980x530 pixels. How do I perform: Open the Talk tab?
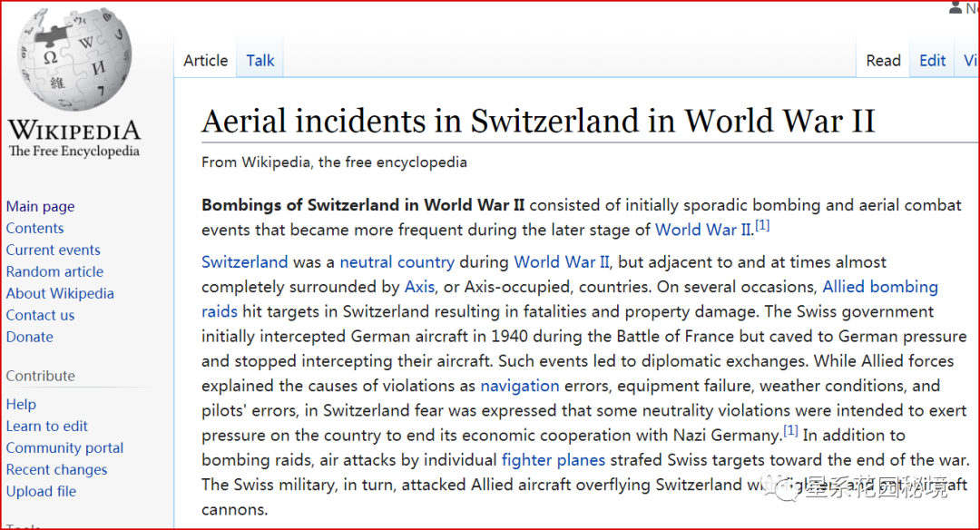[x=260, y=61]
